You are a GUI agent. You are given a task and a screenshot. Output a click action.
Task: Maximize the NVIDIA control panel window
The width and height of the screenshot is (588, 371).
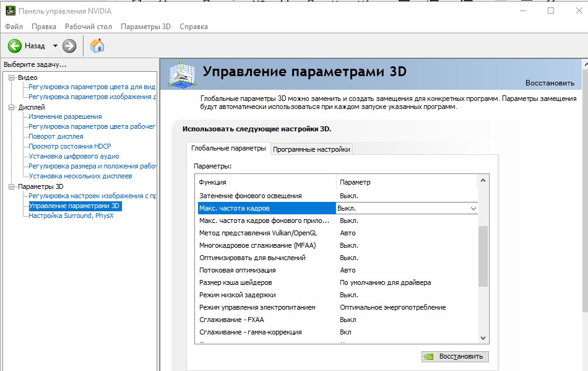click(x=551, y=11)
